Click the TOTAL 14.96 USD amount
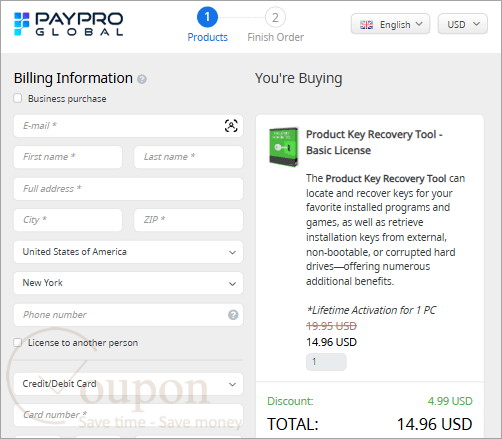The image size is (502, 439). (x=434, y=424)
